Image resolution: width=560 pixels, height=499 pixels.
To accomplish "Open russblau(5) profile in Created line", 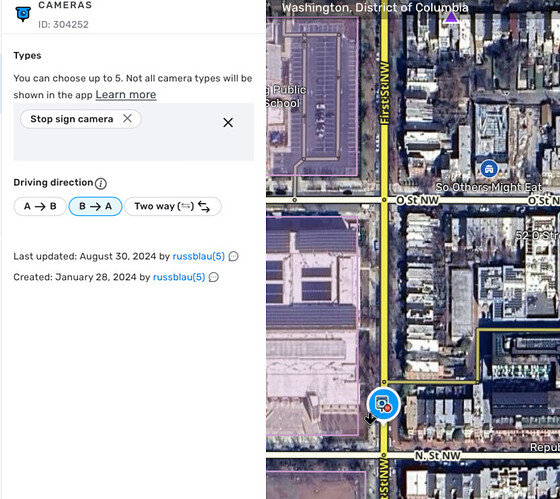I will pos(179,277).
